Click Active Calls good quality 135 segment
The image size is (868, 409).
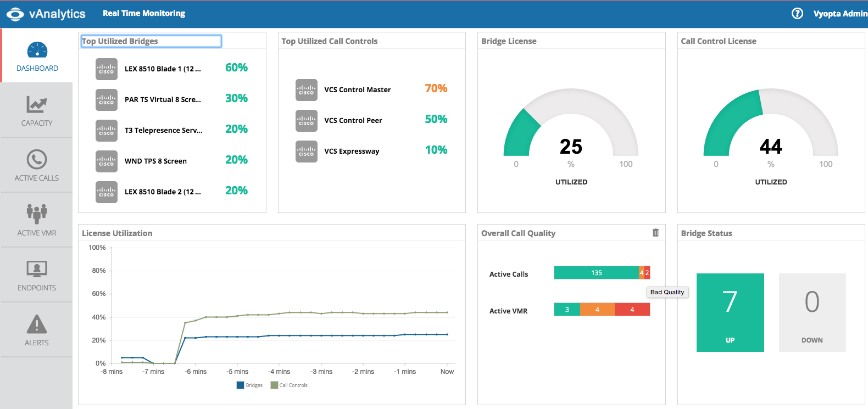point(597,273)
